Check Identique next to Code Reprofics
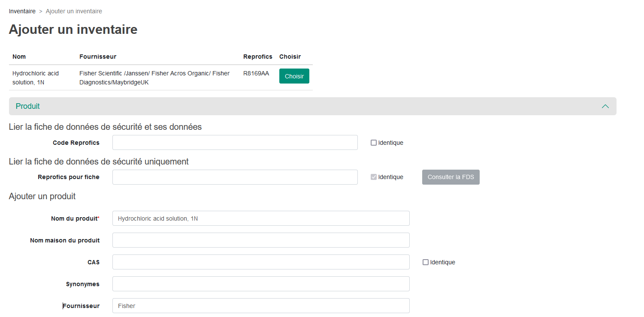The height and width of the screenshot is (317, 644). coord(374,143)
